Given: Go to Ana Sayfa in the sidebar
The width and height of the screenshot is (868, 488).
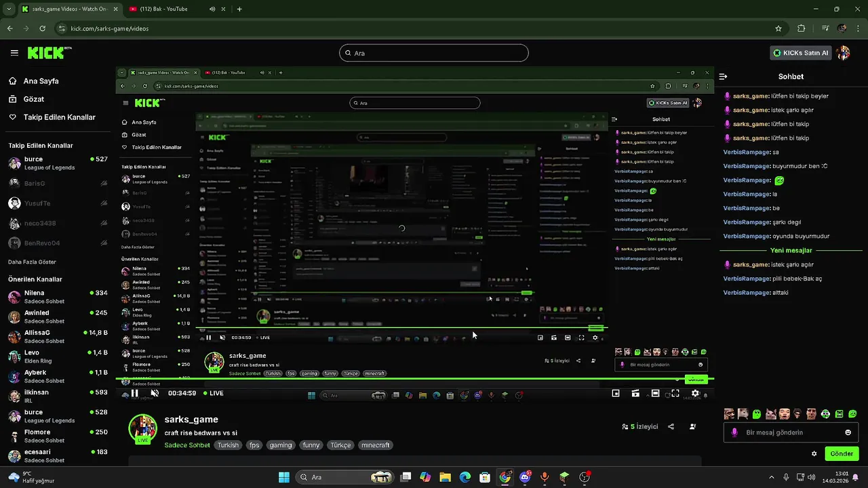Looking at the screenshot, I should pyautogui.click(x=41, y=81).
